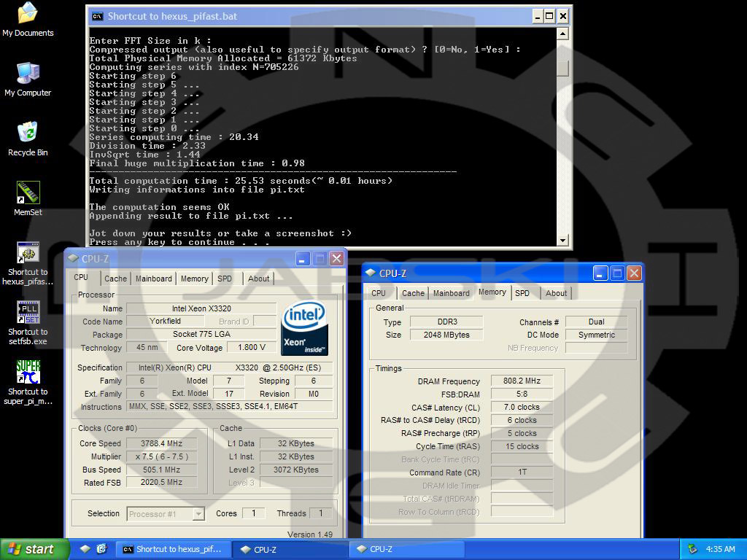
Task: Click the memory Type field DDR3
Action: tap(447, 322)
